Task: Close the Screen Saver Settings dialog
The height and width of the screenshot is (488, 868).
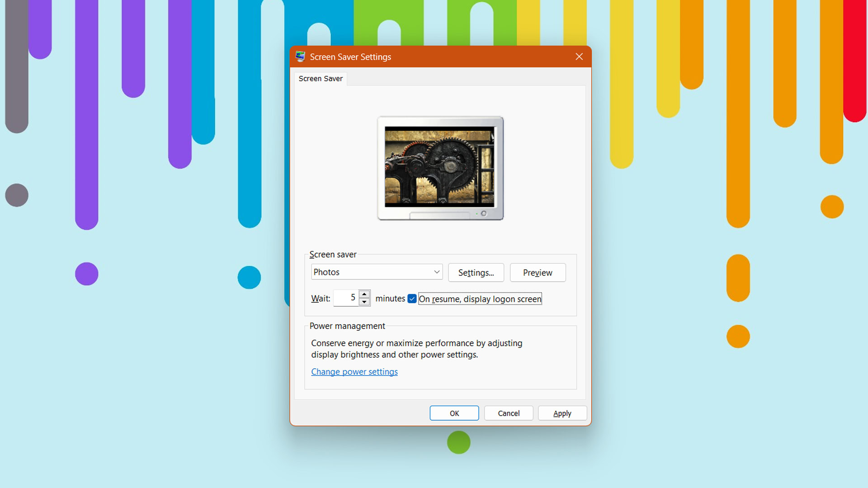Action: pyautogui.click(x=579, y=56)
